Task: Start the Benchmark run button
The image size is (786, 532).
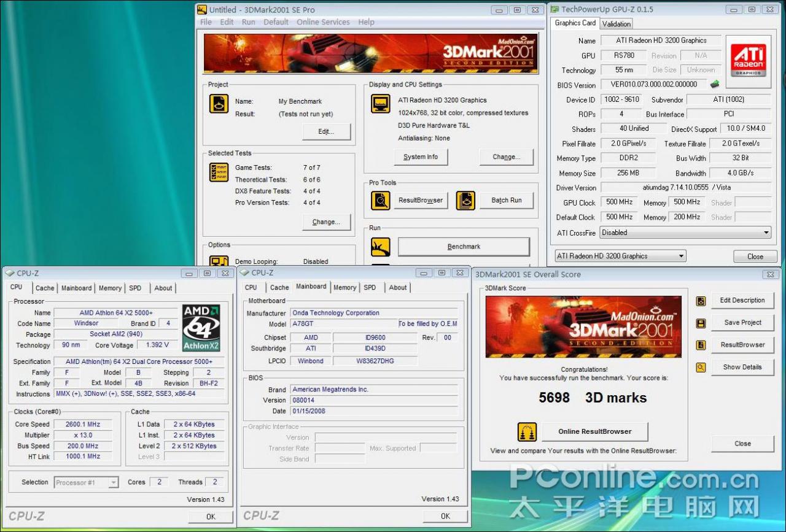Action: pos(464,247)
